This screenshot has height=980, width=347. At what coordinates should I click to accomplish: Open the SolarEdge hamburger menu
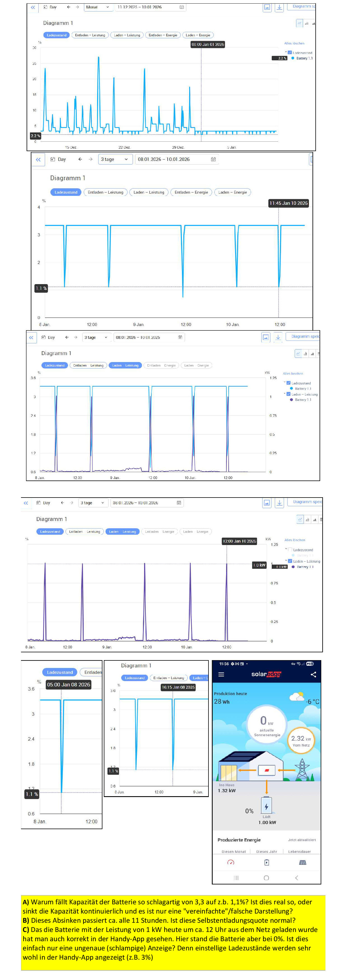coord(221,674)
